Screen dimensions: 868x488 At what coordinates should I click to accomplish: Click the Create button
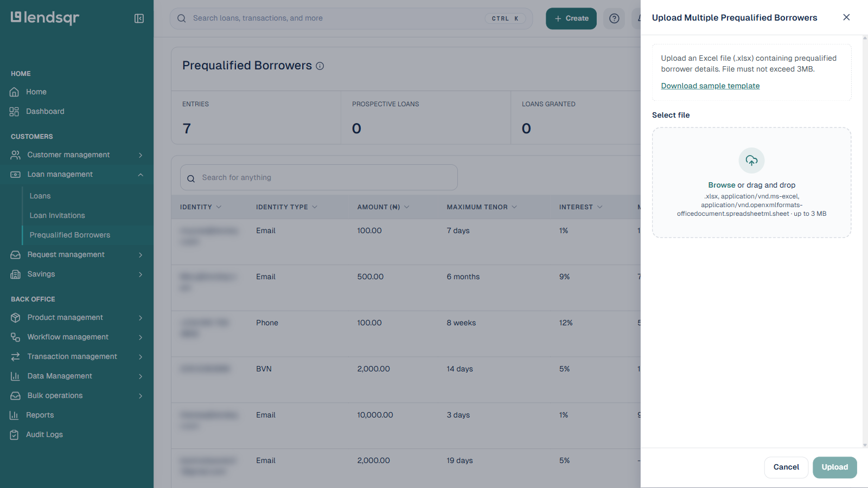pos(571,18)
